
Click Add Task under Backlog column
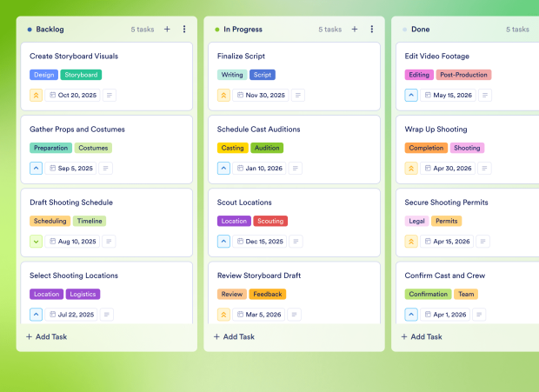click(x=47, y=336)
